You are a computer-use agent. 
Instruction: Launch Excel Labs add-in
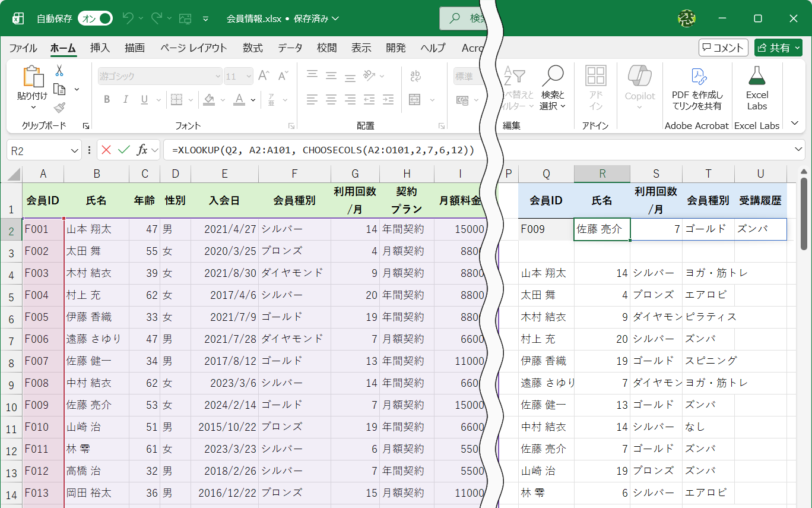[x=757, y=87]
